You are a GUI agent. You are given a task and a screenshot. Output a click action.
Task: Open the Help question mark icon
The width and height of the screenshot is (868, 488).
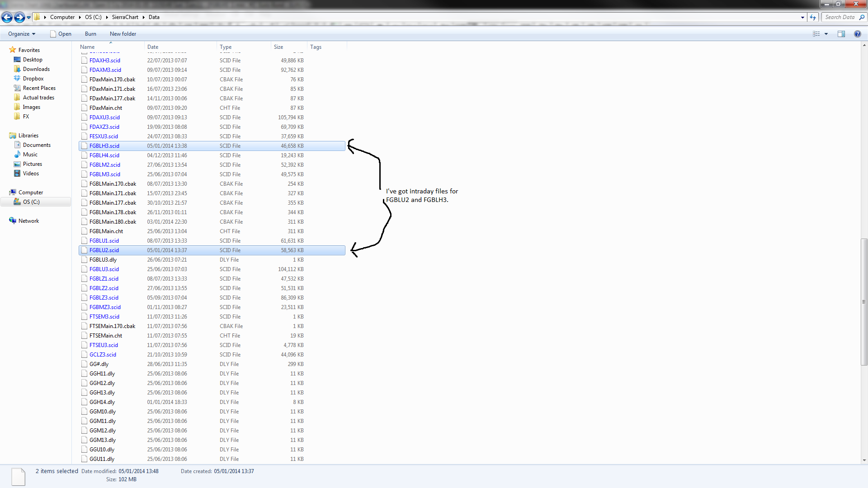pos(857,34)
